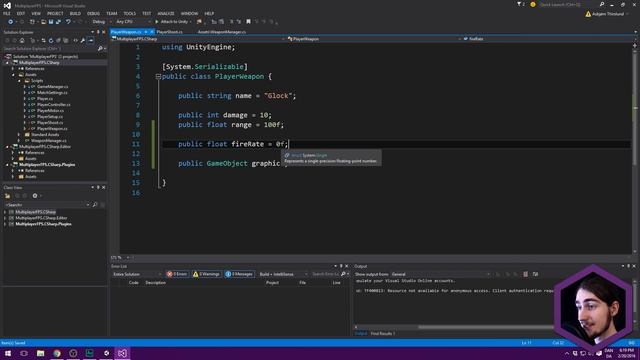Collapse the MultiplayerFPS.CSharp.Editor project
The width and height of the screenshot is (640, 360).
(x=7, y=147)
